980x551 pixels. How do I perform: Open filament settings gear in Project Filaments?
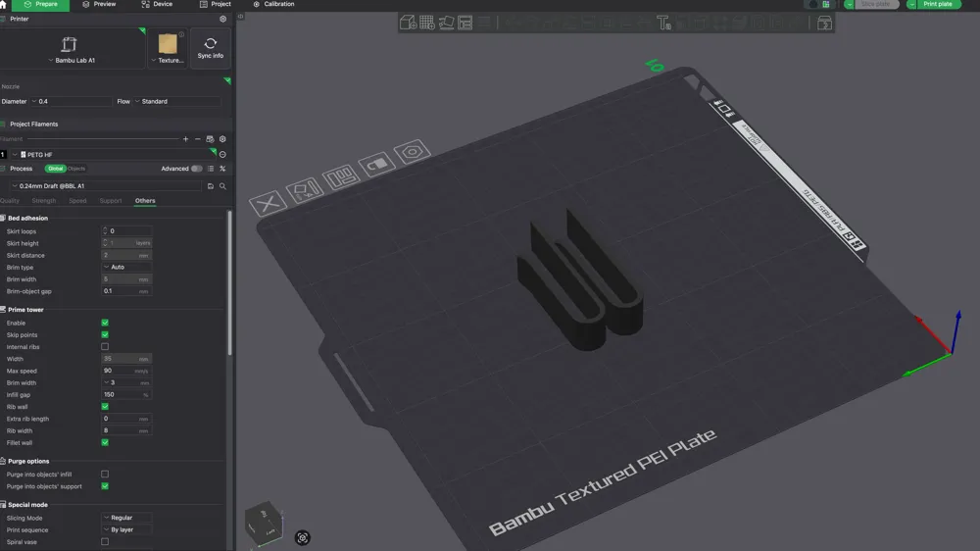222,139
